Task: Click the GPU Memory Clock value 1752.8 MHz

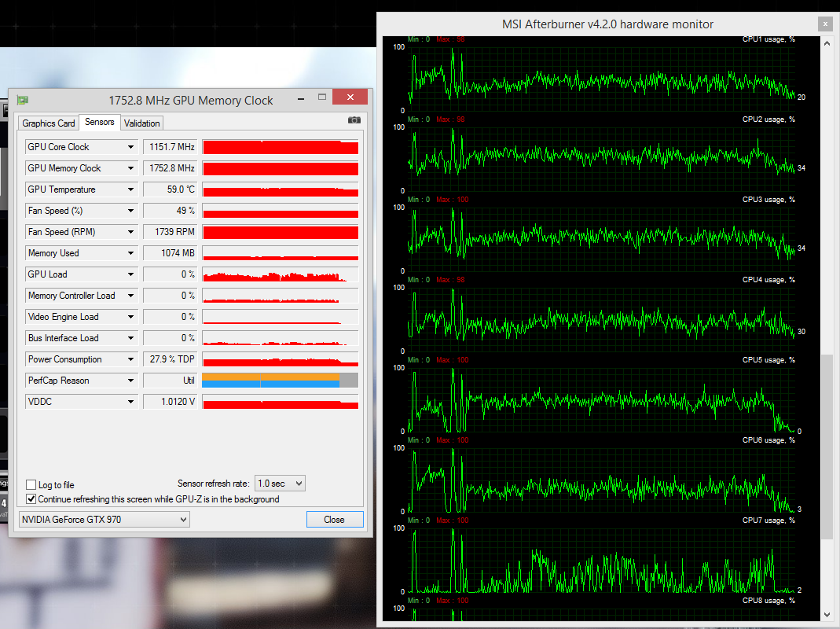Action: (170, 168)
